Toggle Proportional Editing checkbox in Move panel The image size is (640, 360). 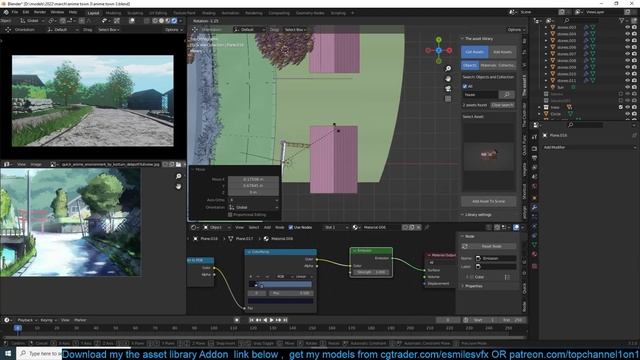pos(230,214)
